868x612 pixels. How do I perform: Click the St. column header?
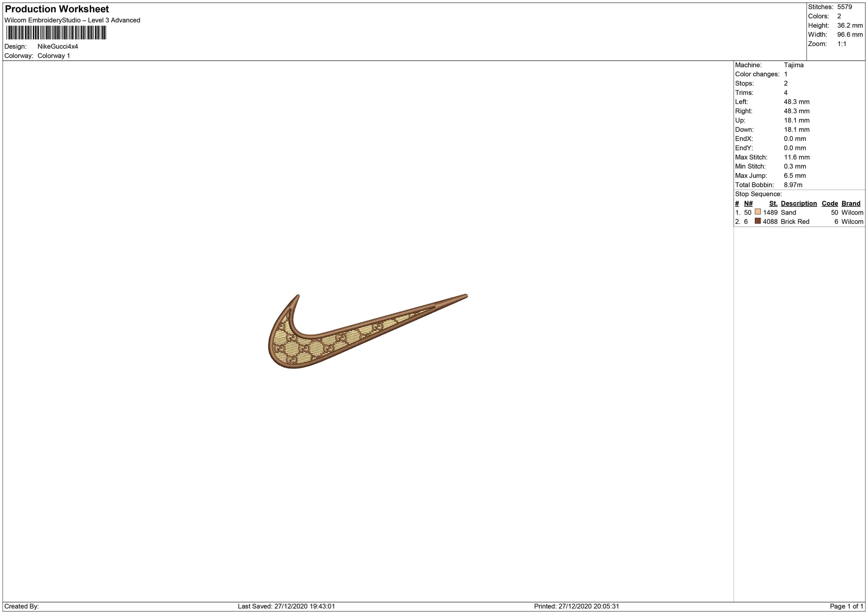[x=773, y=203]
